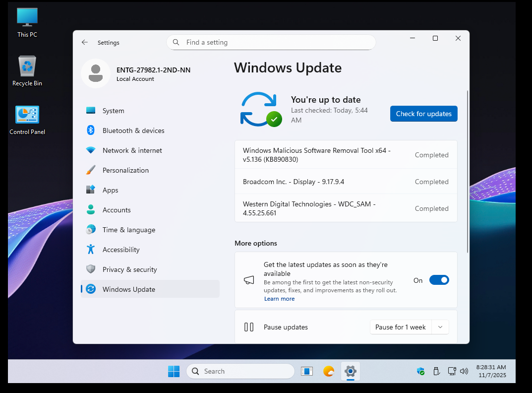The image size is (532, 393).
Task: Open Network & internet settings
Action: coord(150,150)
